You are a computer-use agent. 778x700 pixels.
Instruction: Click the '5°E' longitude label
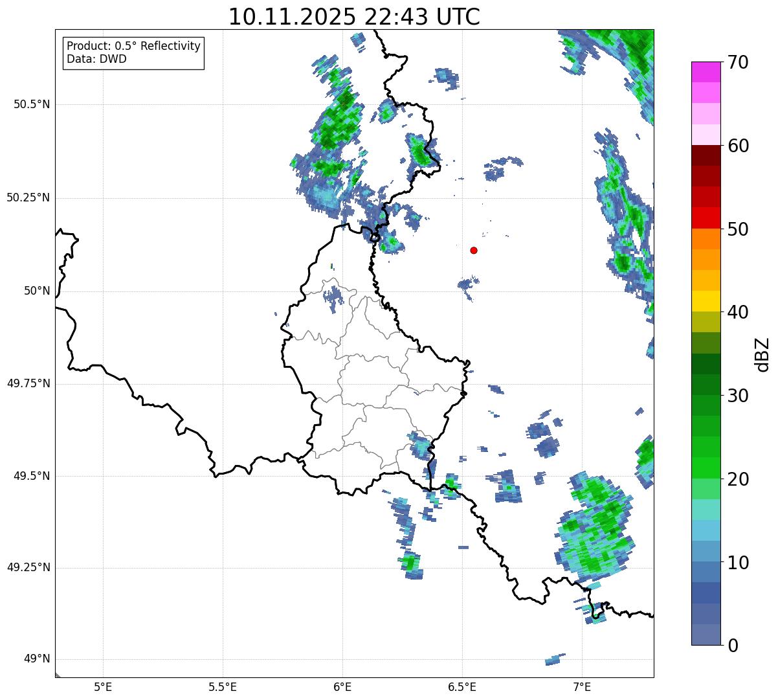click(x=103, y=686)
